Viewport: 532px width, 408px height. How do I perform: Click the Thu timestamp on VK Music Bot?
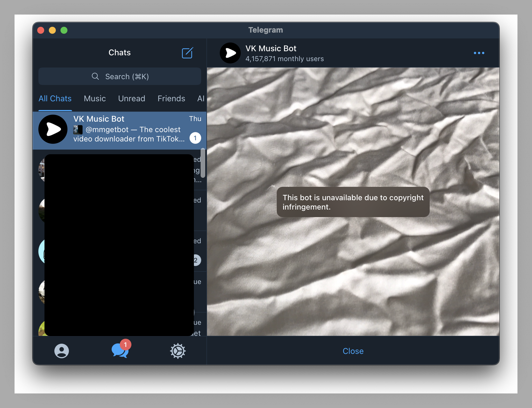tap(195, 119)
